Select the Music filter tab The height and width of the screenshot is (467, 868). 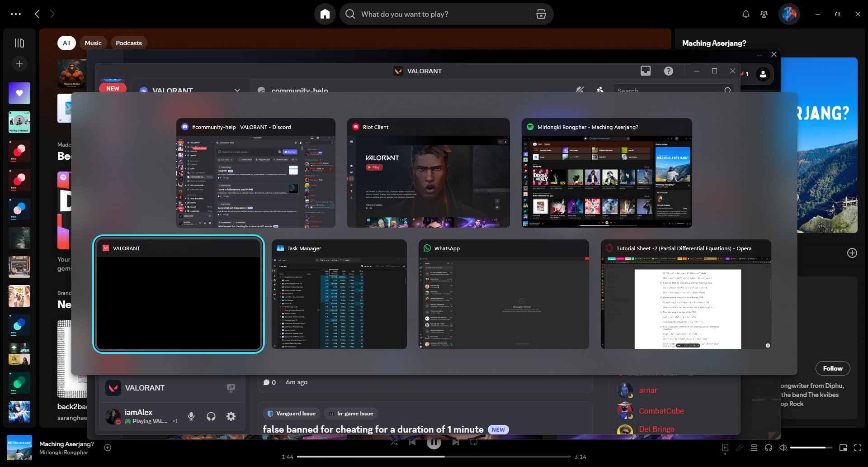tap(93, 43)
